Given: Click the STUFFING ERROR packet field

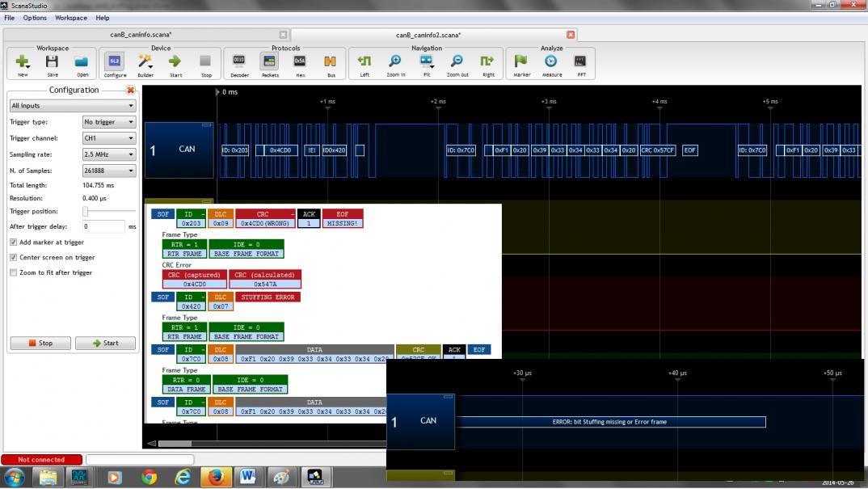Looking at the screenshot, I should click(x=268, y=297).
